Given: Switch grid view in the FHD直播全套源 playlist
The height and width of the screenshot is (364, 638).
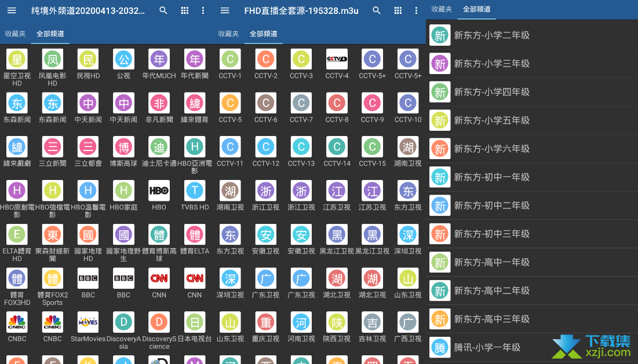Looking at the screenshot, I should (x=398, y=10).
